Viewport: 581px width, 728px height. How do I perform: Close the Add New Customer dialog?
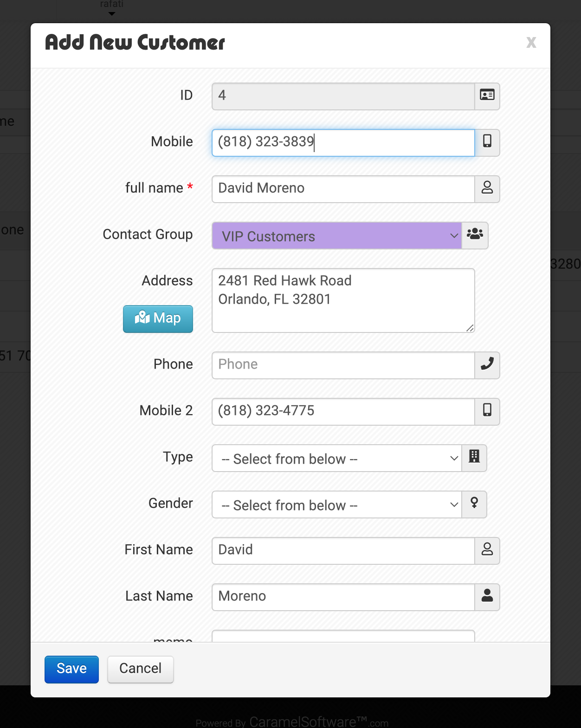tap(531, 43)
